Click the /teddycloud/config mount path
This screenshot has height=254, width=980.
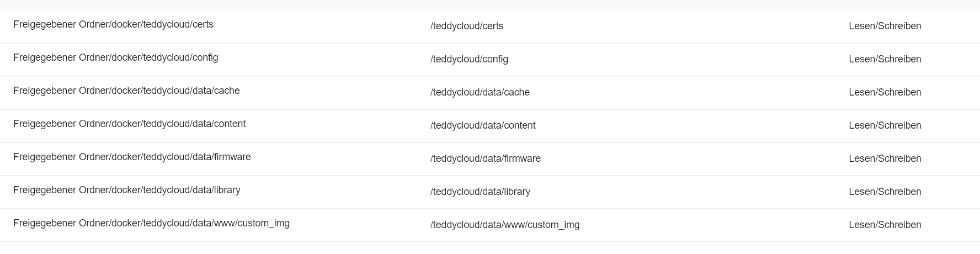[x=469, y=59]
